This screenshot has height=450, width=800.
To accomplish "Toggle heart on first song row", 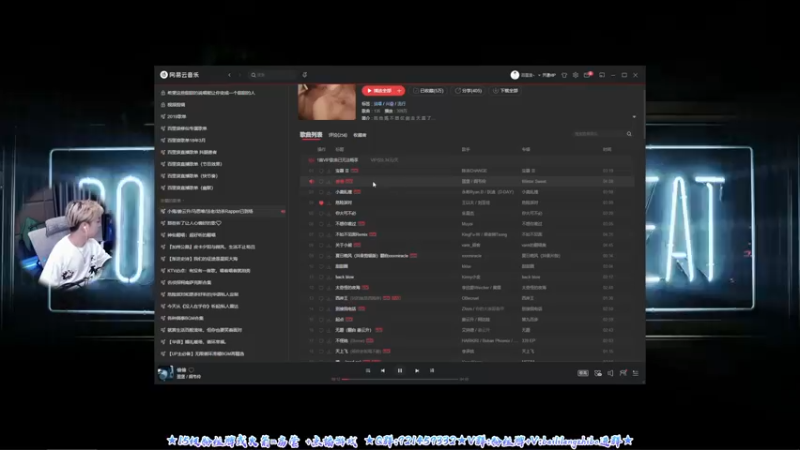I will pos(321,171).
